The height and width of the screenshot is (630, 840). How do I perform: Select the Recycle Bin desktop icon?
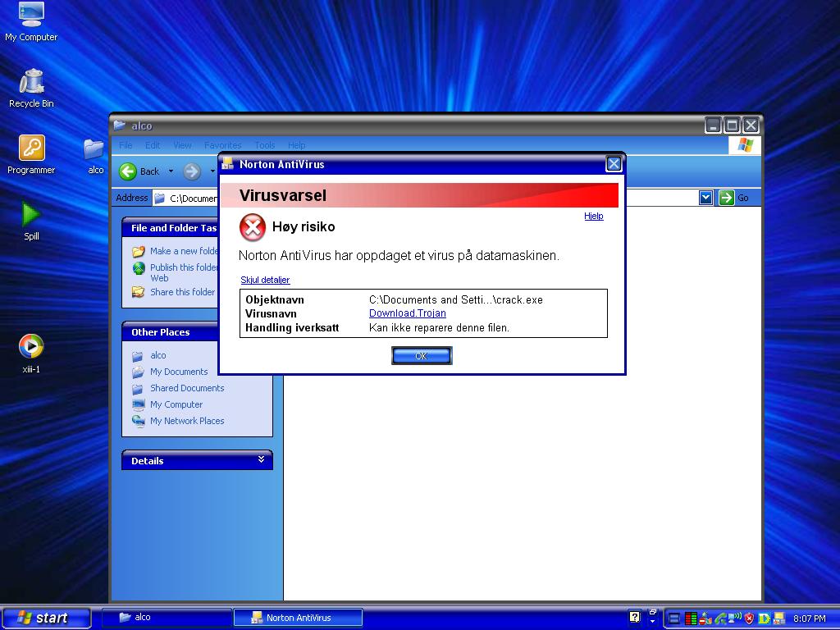pos(31,89)
